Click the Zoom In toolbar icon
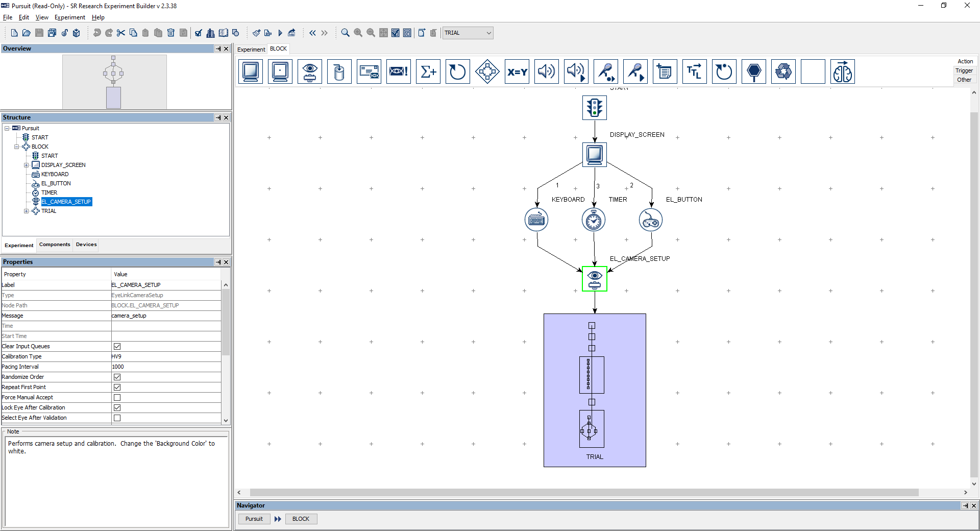This screenshot has width=980, height=531. click(358, 33)
